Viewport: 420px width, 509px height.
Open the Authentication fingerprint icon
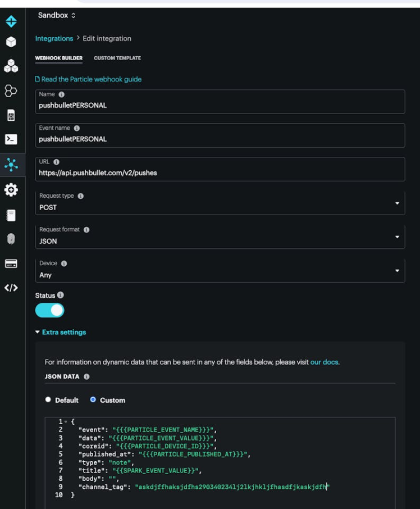click(x=11, y=239)
